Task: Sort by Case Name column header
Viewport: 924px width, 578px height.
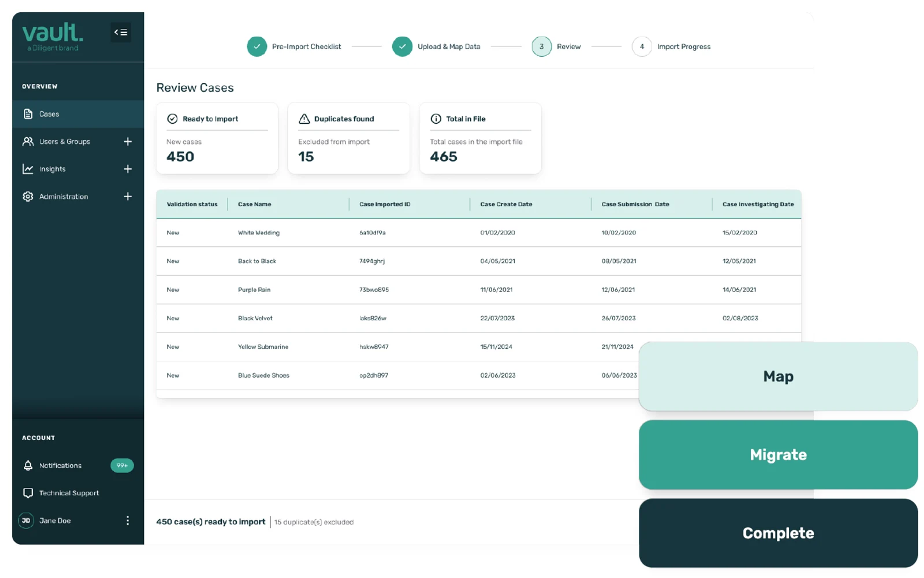Action: pos(254,204)
